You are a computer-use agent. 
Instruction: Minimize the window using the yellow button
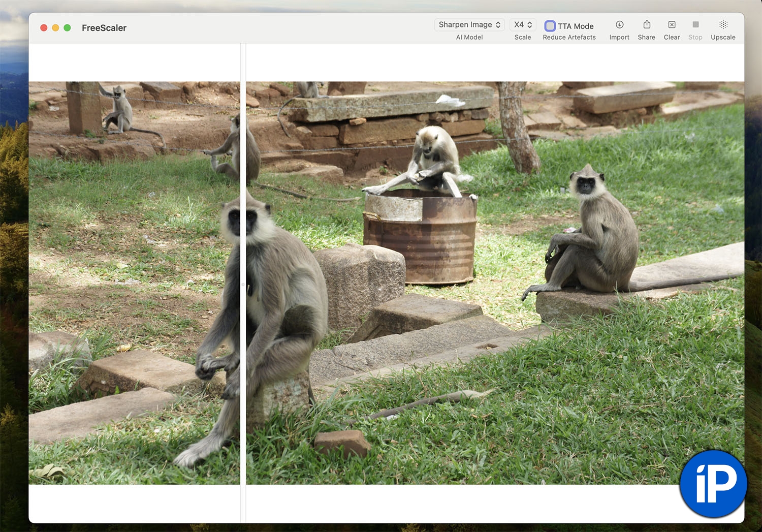[x=55, y=28]
